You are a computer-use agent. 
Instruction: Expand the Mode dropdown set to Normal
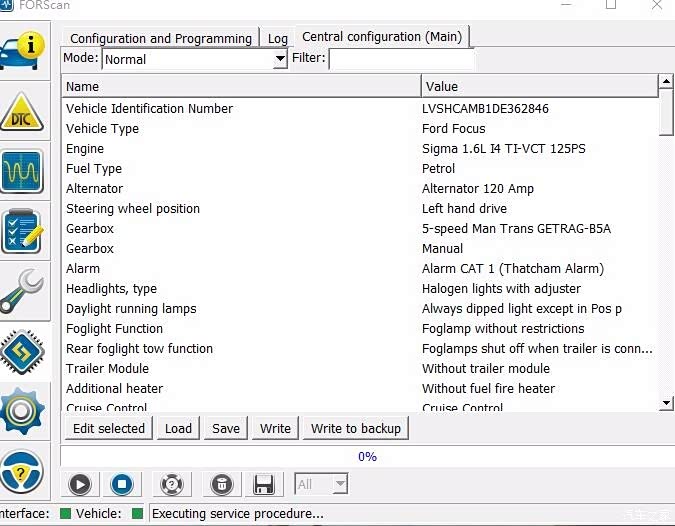(x=280, y=60)
